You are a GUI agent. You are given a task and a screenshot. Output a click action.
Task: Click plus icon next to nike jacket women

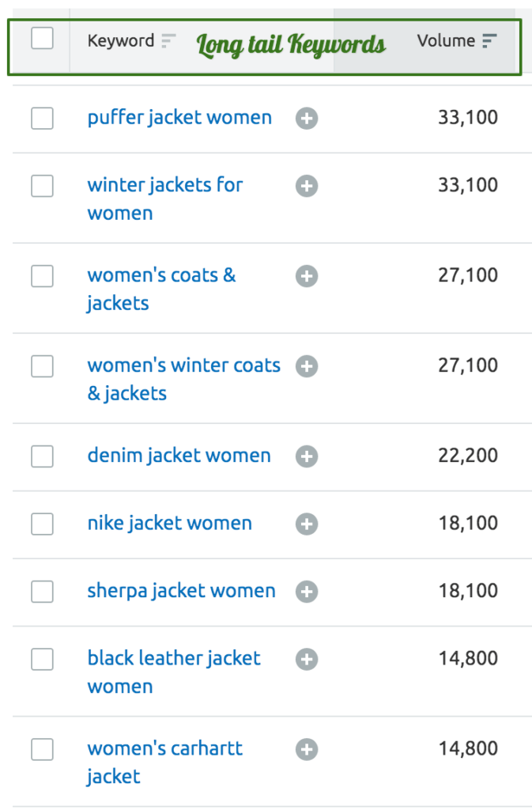(307, 524)
